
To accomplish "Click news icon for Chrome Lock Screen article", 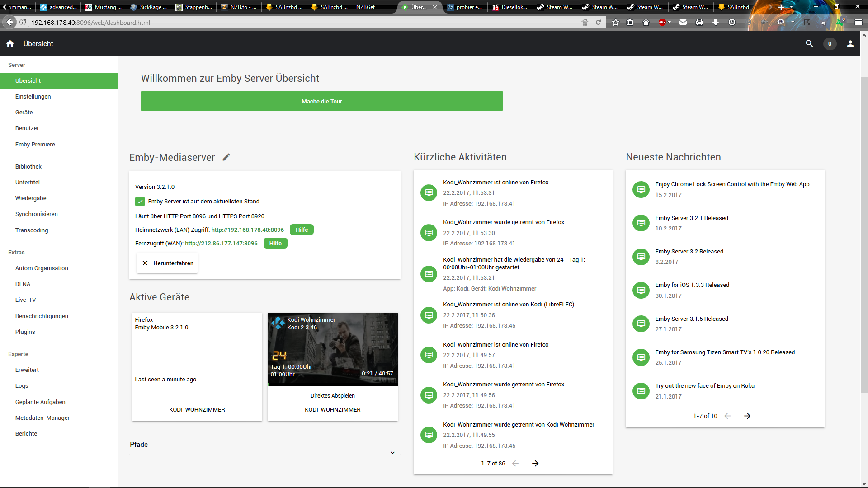I will click(x=641, y=189).
